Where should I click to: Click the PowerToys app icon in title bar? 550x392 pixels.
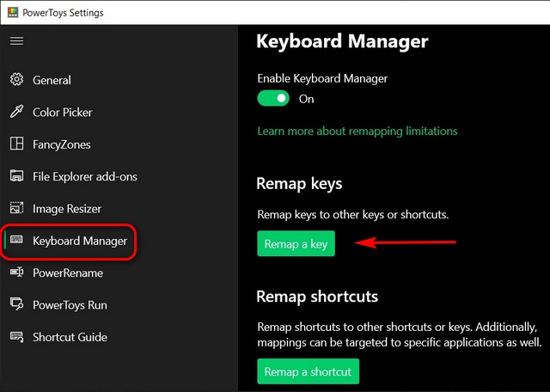coord(11,11)
